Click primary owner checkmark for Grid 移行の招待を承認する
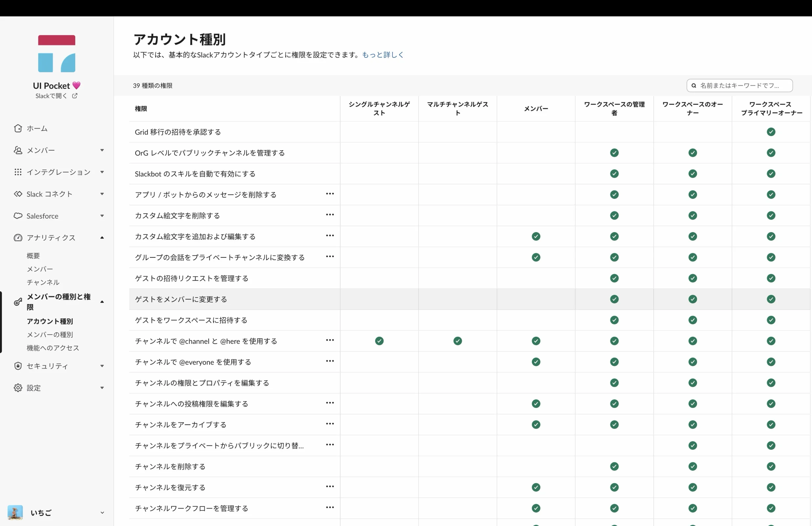 click(771, 132)
